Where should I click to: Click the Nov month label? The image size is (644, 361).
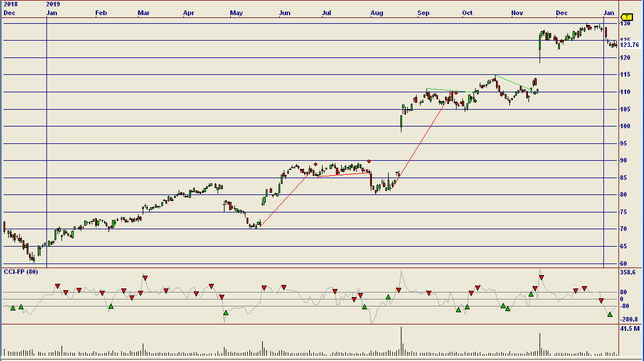coord(517,13)
